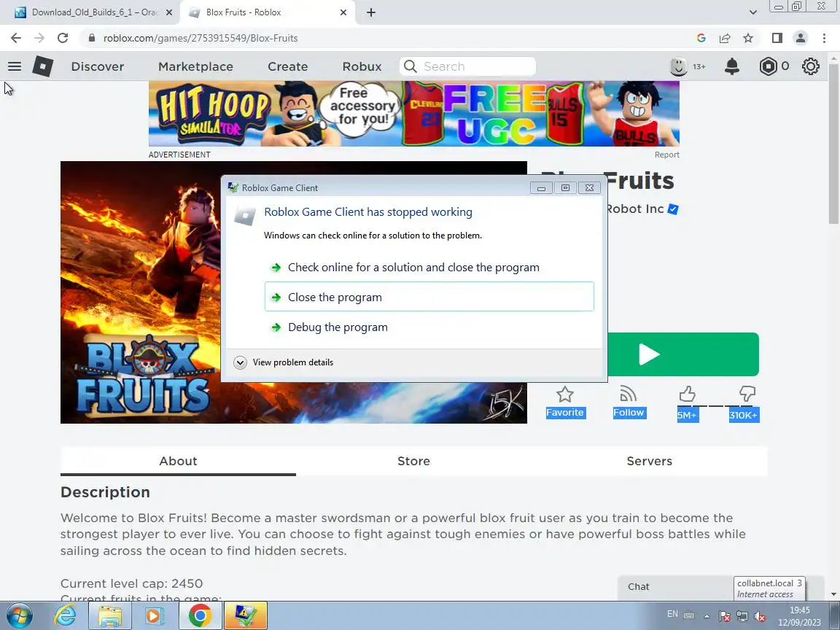Click the Hit Hoop Simulator ad banner

pyautogui.click(x=413, y=114)
